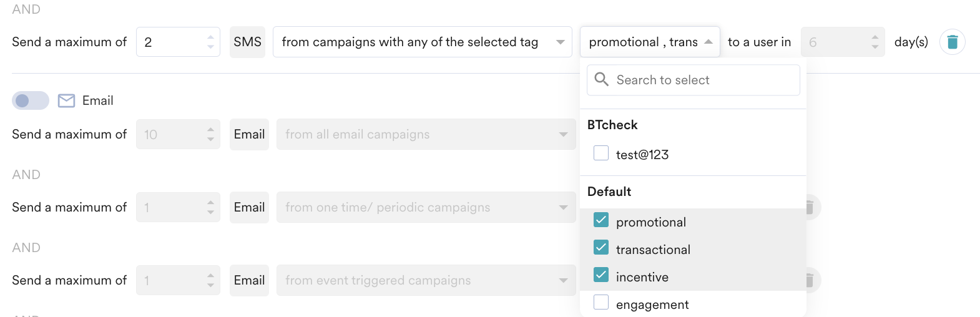
Task: Open the 'from all email campaigns' dropdown
Action: point(426,134)
